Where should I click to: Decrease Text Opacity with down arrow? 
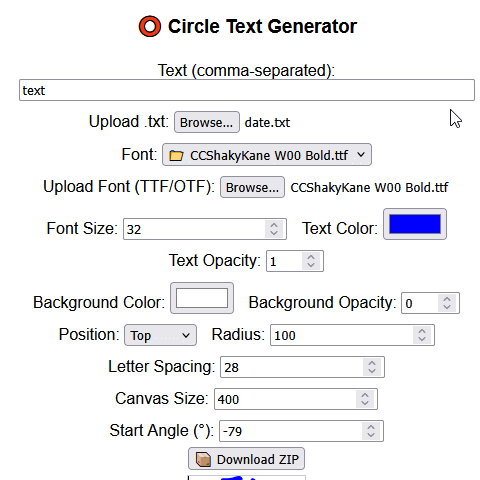311,265
